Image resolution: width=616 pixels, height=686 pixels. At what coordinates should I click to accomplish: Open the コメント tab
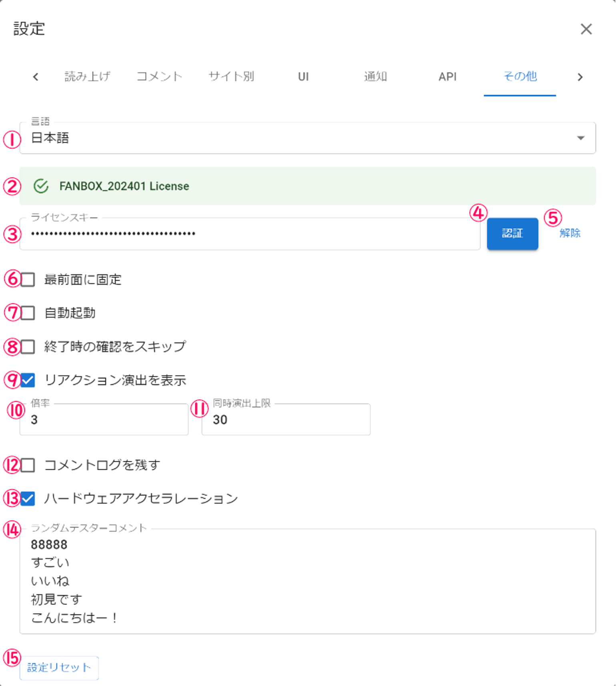(159, 76)
